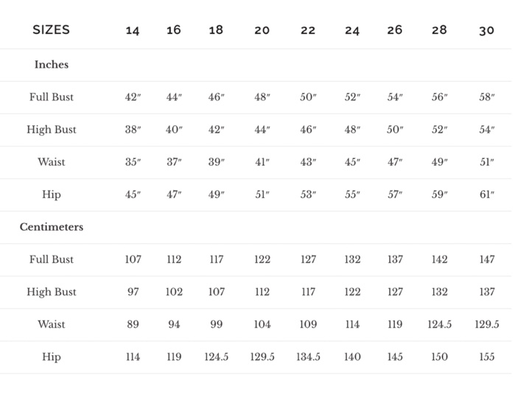
Task: Click the Waist label under Inches
Action: click(x=51, y=162)
